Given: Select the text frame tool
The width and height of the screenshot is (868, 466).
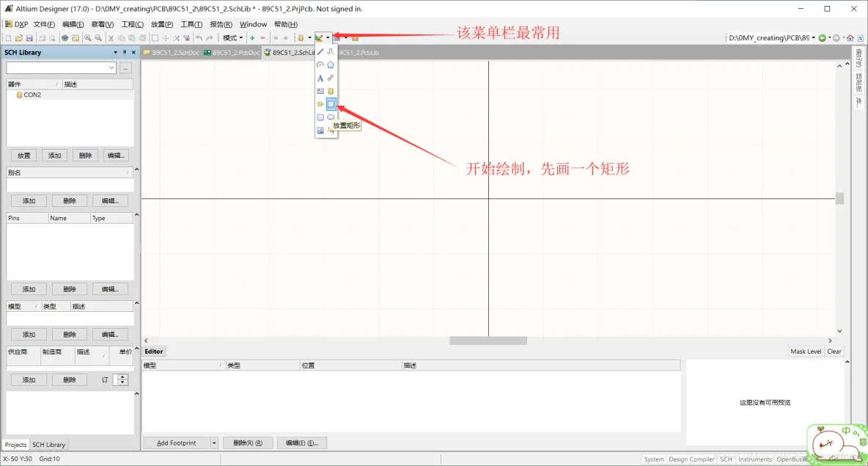Looking at the screenshot, I should tap(320, 91).
